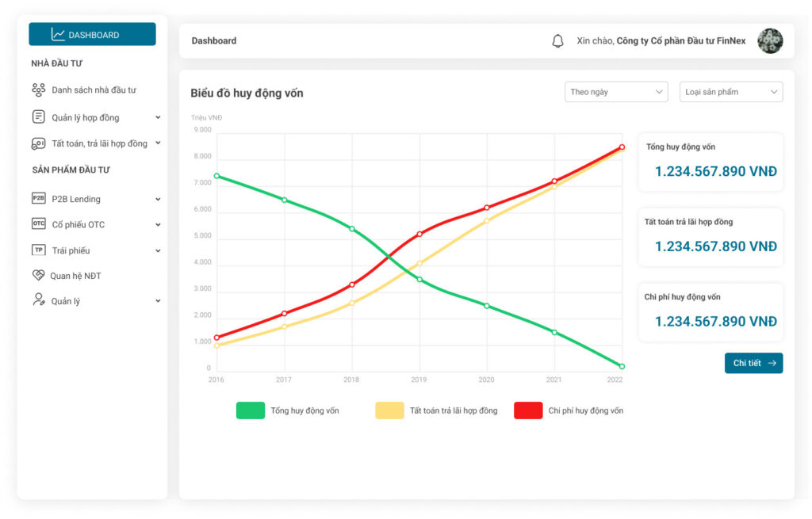Click the red Chi phí huy động vốn swatch
812x519 pixels.
pyautogui.click(x=528, y=410)
